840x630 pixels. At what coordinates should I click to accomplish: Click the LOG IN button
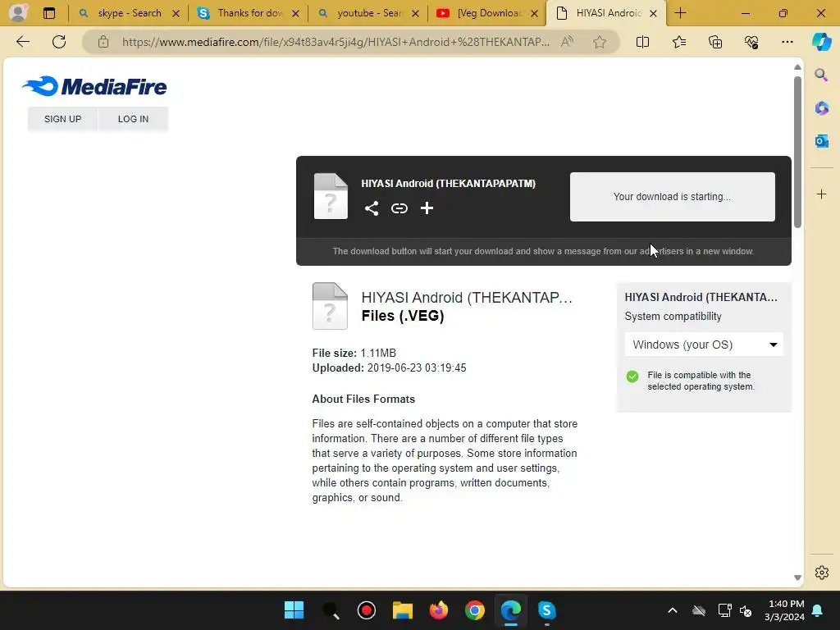133,119
